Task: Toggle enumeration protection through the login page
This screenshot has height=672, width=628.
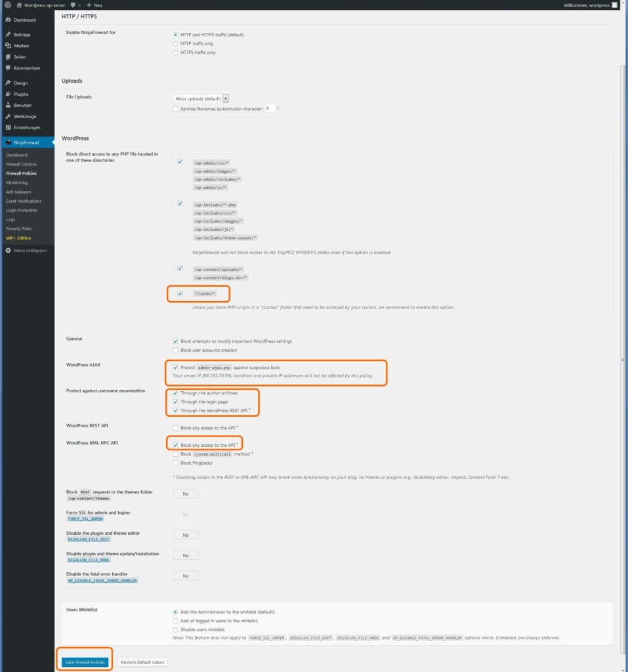Action: tap(175, 402)
